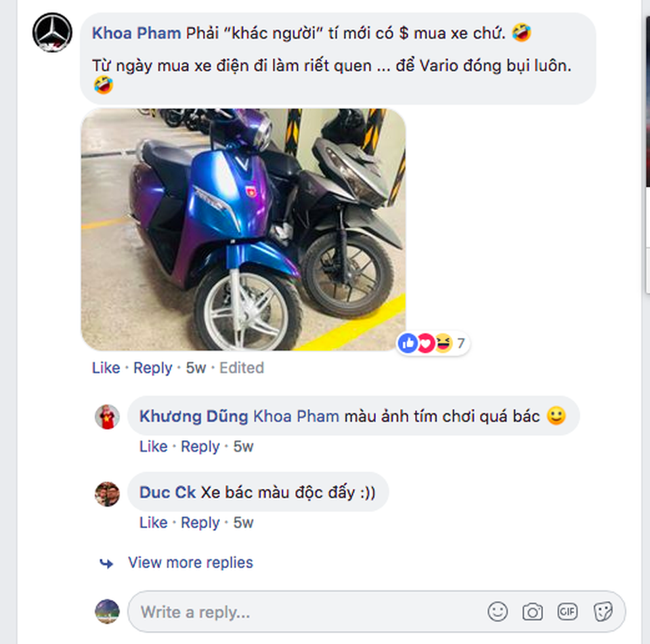Show edit history via Edited label

[241, 368]
